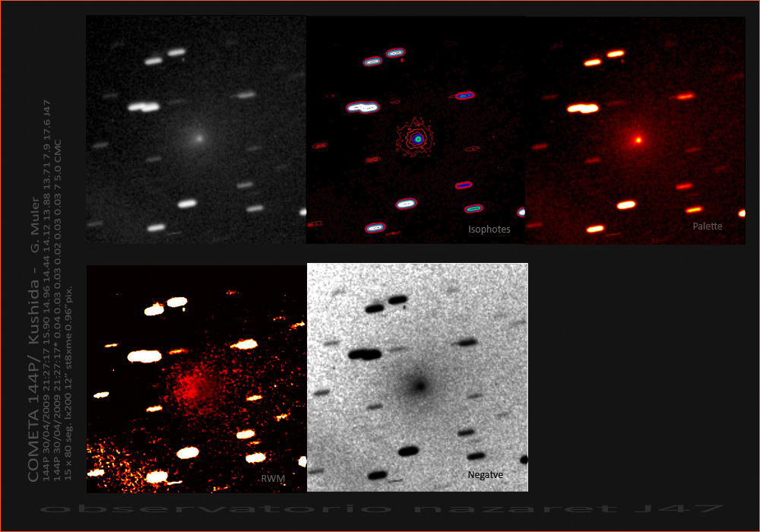760x532 pixels.
Task: Open the RWM filtered comet image
Action: pos(196,379)
